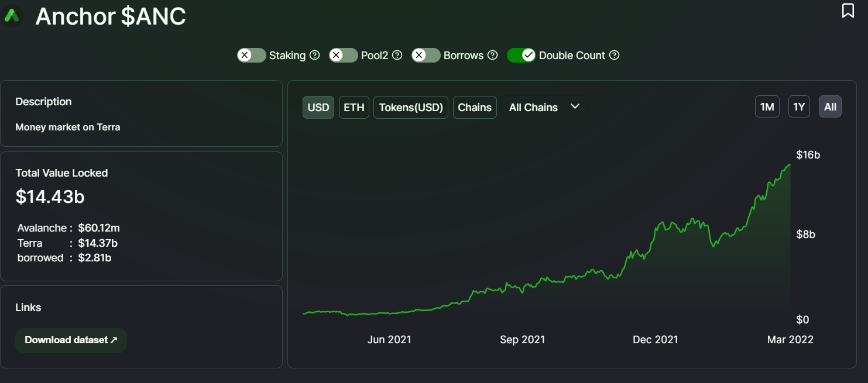Image resolution: width=868 pixels, height=383 pixels.
Task: Click the Terra $14.37b row
Action: point(67,243)
